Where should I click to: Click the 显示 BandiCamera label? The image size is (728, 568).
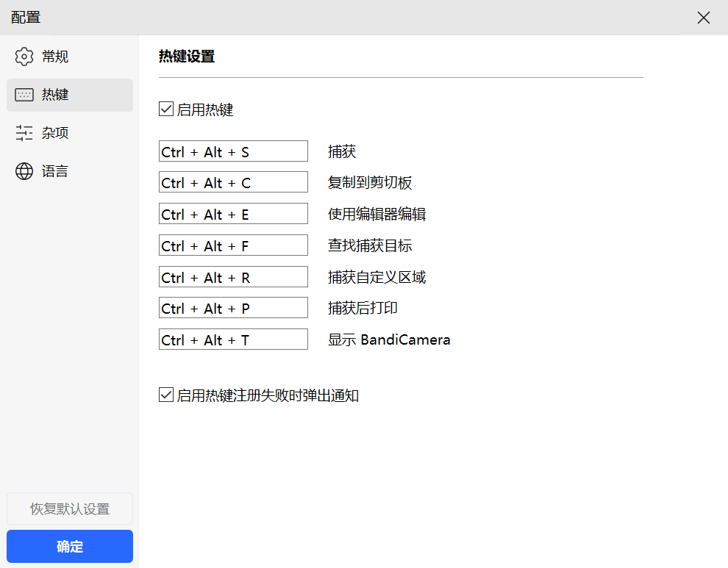389,339
